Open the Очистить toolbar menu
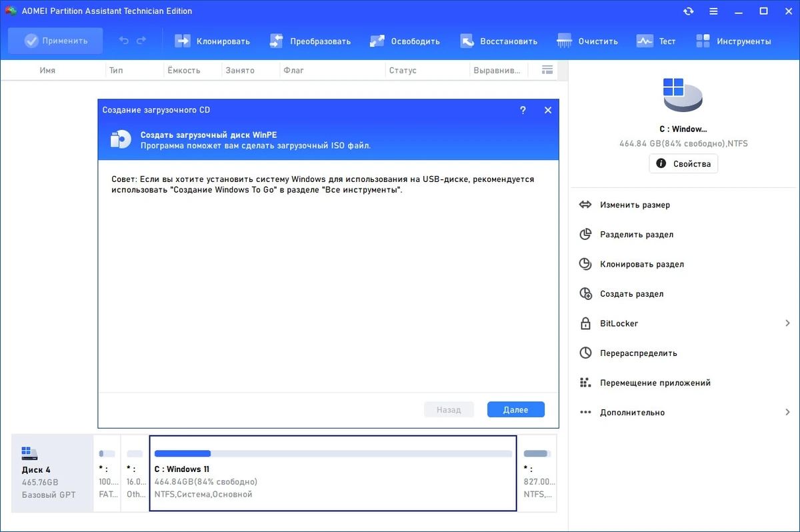 (x=587, y=41)
